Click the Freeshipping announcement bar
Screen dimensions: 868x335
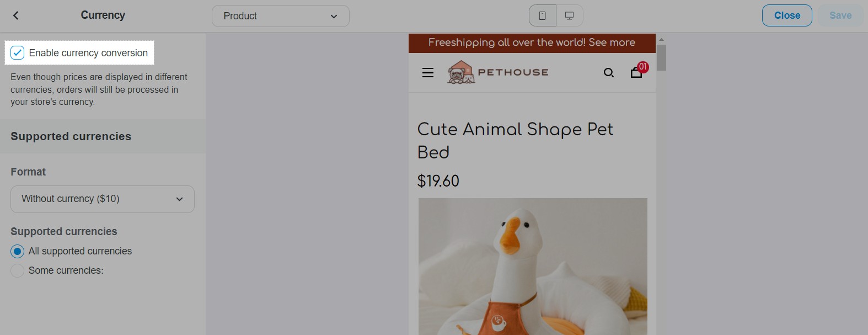[x=532, y=43]
